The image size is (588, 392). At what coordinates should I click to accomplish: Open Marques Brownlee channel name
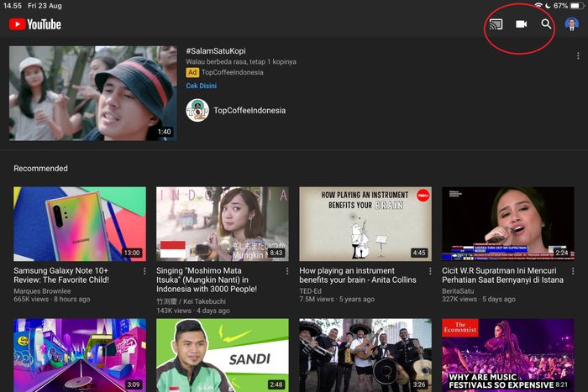point(42,291)
